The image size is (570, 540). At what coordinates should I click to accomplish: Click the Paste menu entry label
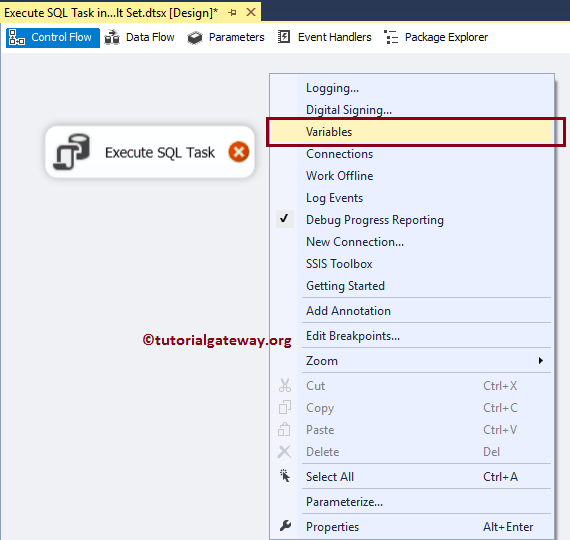320,430
